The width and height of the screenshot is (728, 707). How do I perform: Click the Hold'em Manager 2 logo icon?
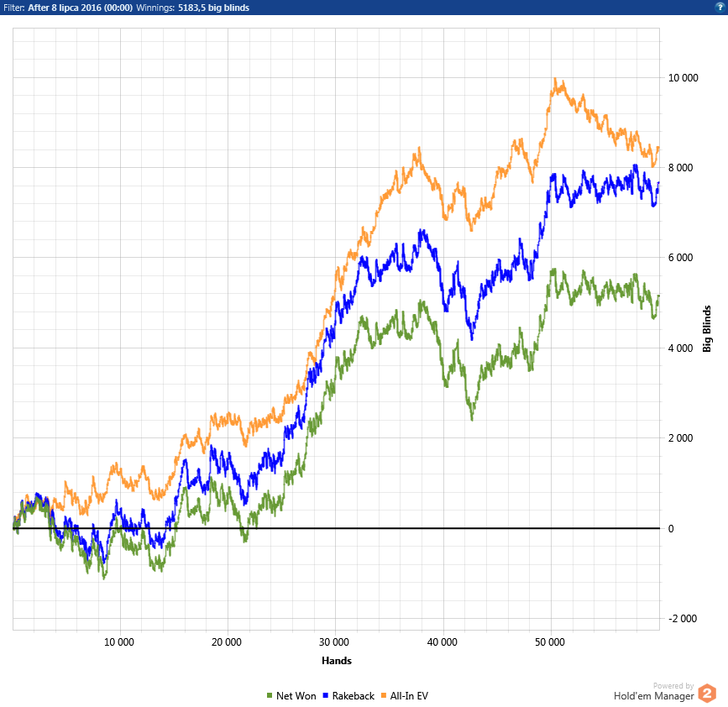pyautogui.click(x=707, y=694)
